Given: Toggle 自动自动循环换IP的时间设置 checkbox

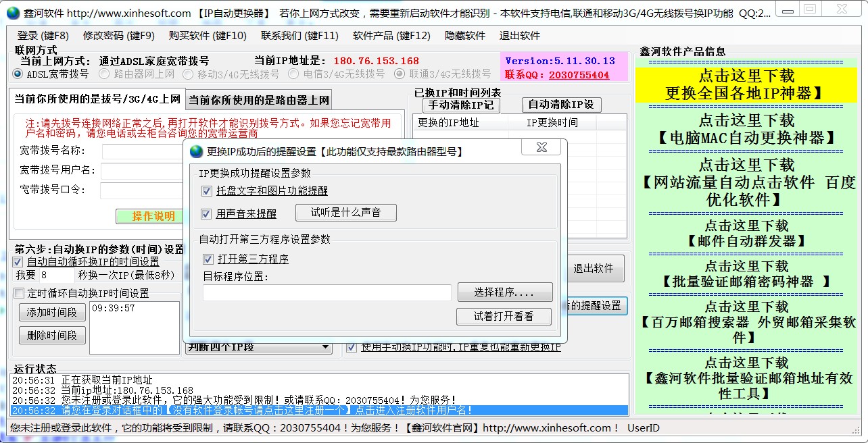Looking at the screenshot, I should (17, 262).
